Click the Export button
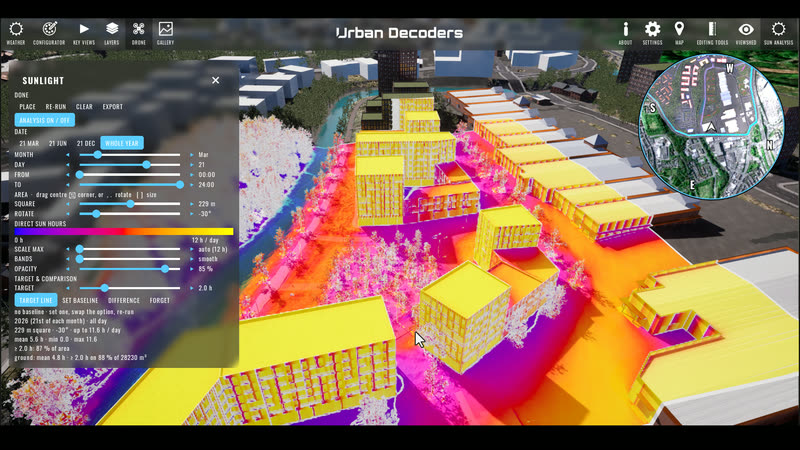The height and width of the screenshot is (450, 800). click(x=112, y=107)
